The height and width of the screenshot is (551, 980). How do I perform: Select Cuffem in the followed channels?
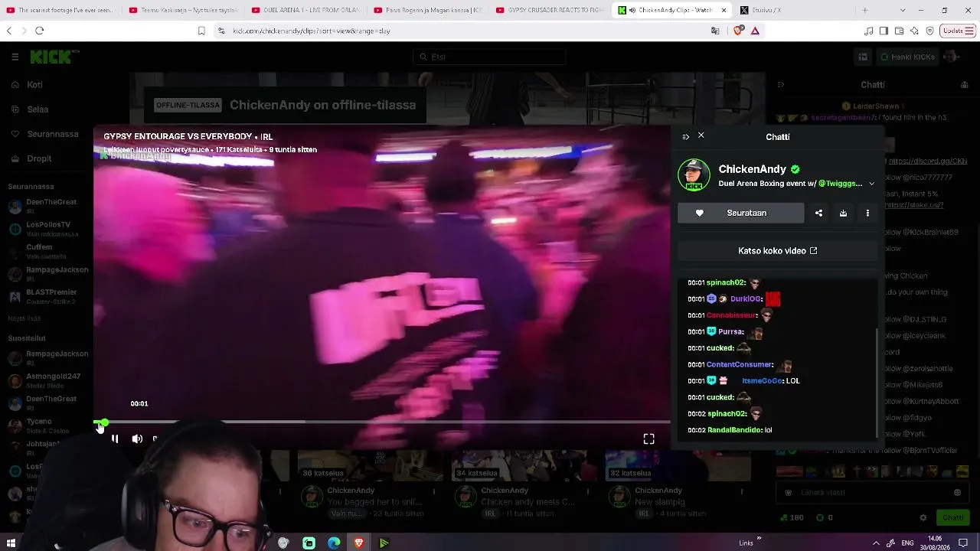coord(46,250)
